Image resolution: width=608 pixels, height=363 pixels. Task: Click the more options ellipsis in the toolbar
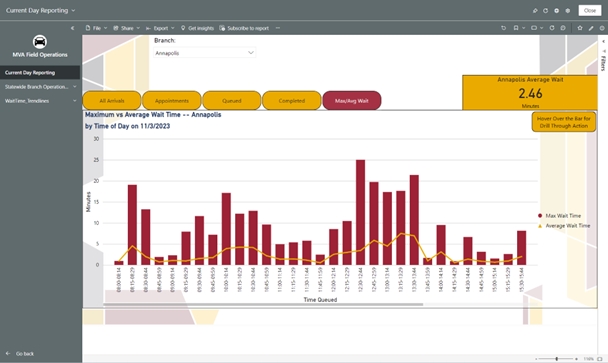point(278,28)
